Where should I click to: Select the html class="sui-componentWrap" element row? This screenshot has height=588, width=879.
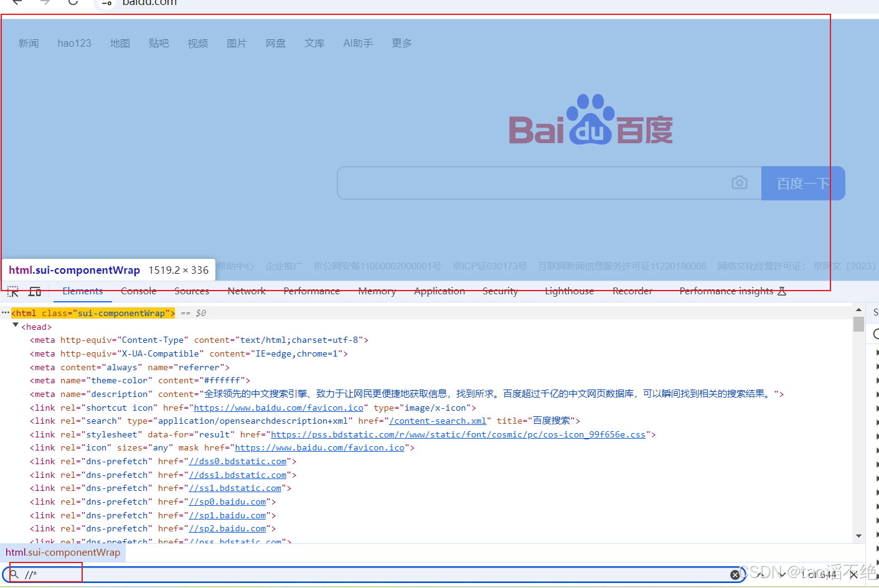[427, 313]
